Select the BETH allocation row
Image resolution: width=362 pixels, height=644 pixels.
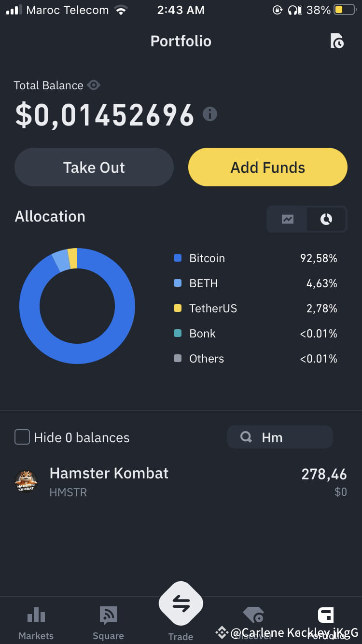(x=256, y=283)
